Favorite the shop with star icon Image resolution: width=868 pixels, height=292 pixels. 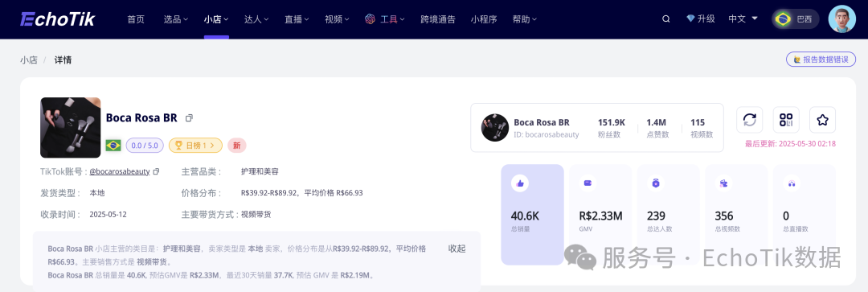(823, 120)
